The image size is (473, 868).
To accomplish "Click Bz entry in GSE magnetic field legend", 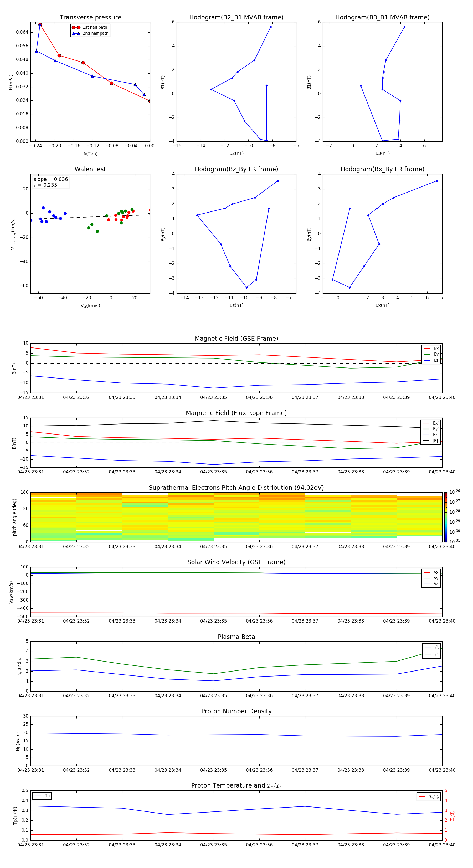I will [x=431, y=361].
